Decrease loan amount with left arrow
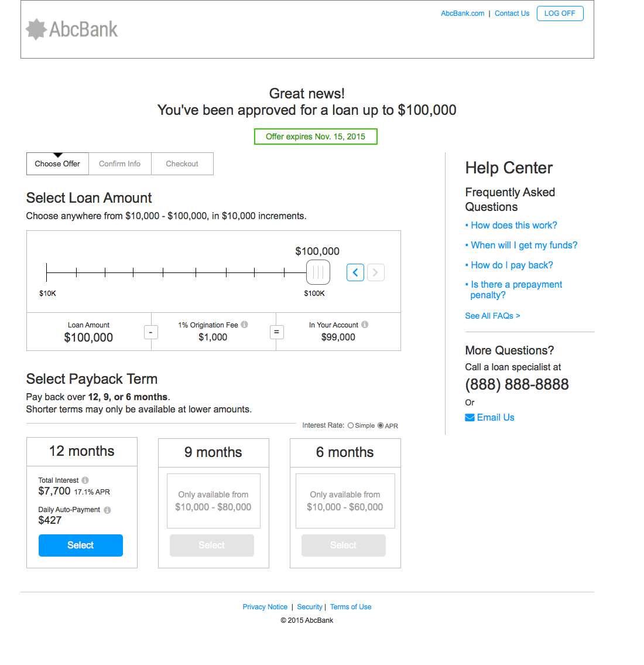644x665 pixels. (355, 272)
